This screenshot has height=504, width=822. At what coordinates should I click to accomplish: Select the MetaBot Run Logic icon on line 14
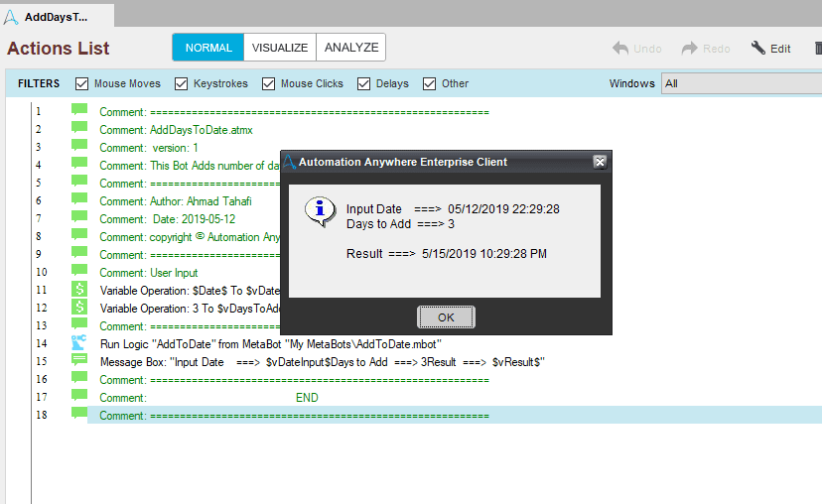(x=79, y=342)
